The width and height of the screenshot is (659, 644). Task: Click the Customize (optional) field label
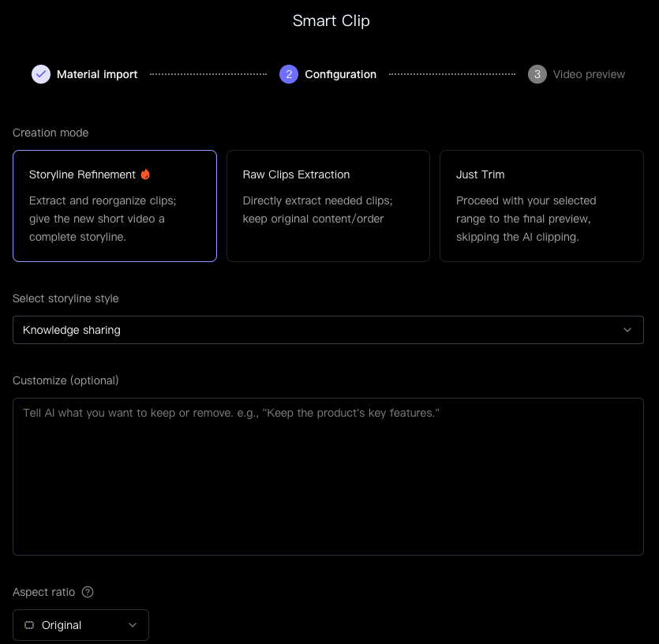(66, 380)
